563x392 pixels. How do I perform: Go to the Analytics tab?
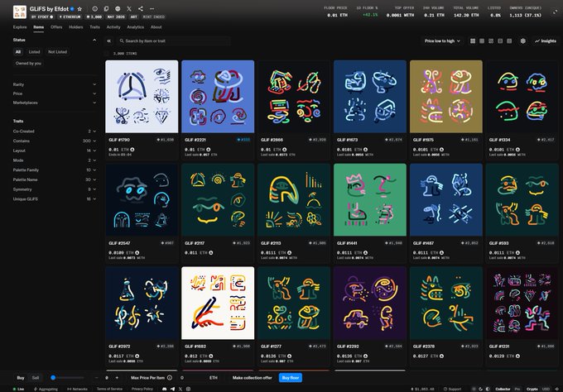135,27
